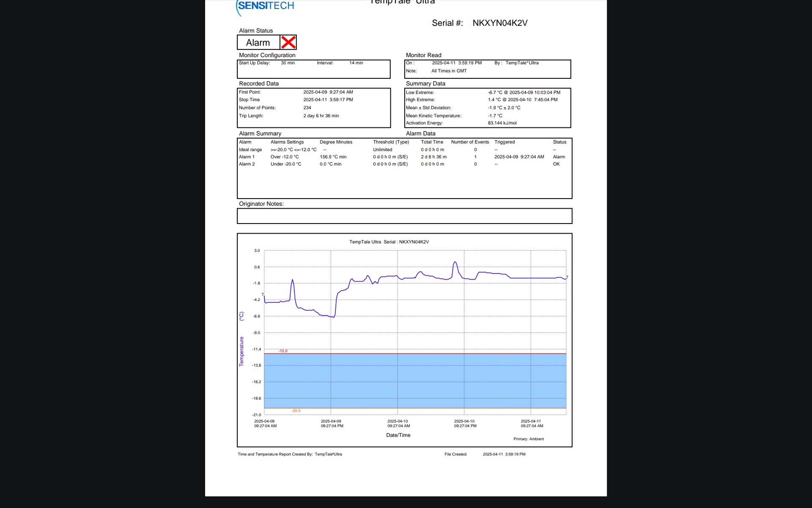The height and width of the screenshot is (508, 812).
Task: Select Mean Kinetic Temperature value -1.7 °C
Action: 495,116
